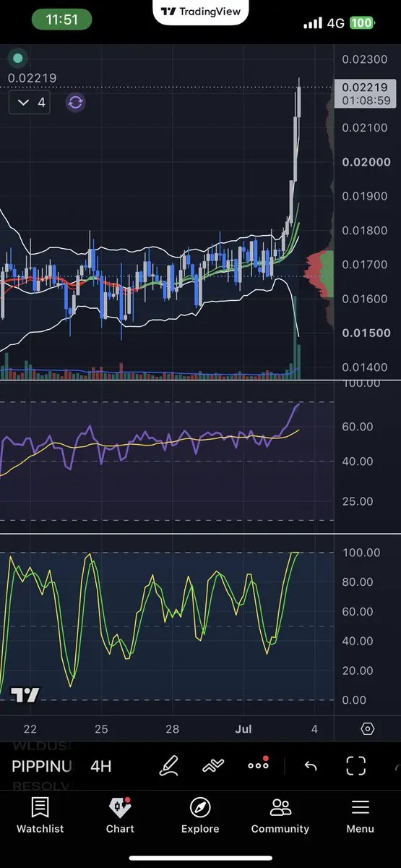This screenshot has width=401, height=868.
Task: Switch to the Watchlist tab
Action: 40,816
